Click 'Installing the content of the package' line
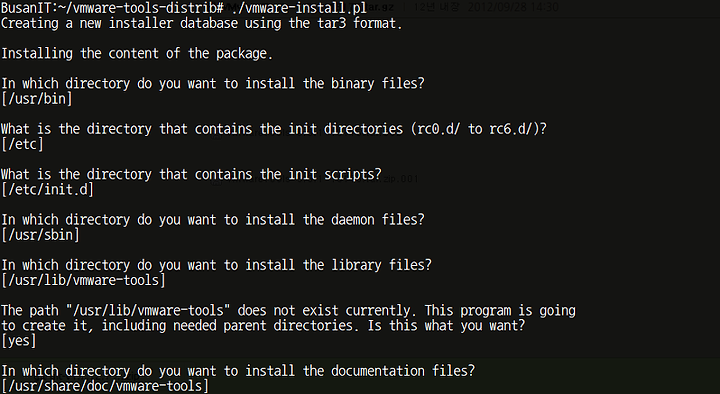Image resolution: width=720 pixels, height=394 pixels. (137, 53)
